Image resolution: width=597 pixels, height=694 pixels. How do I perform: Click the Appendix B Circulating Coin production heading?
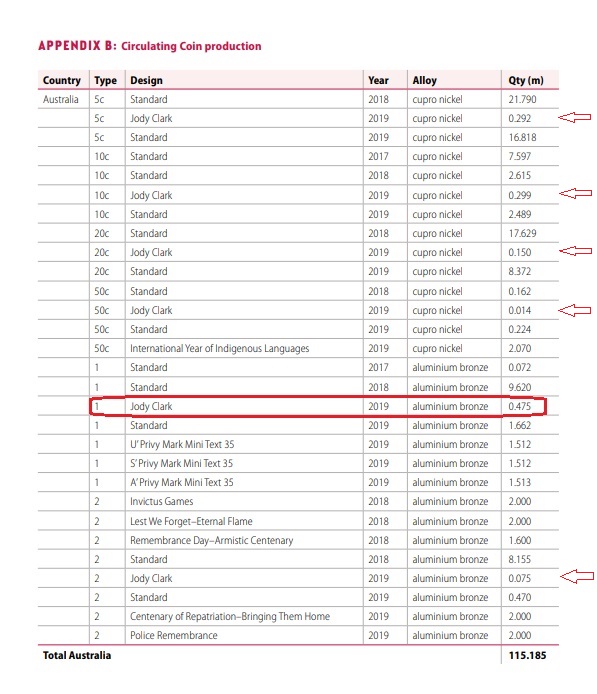tap(150, 46)
